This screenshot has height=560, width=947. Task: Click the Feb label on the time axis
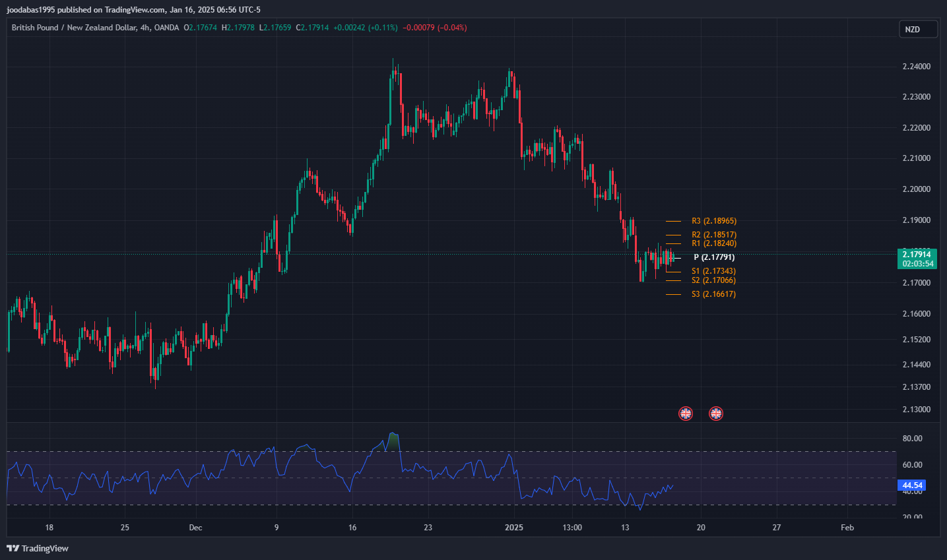(x=847, y=528)
